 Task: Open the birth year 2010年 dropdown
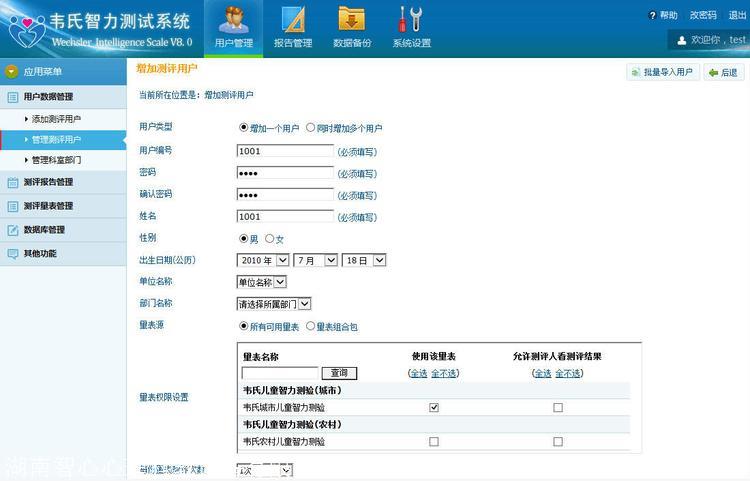(x=263, y=260)
